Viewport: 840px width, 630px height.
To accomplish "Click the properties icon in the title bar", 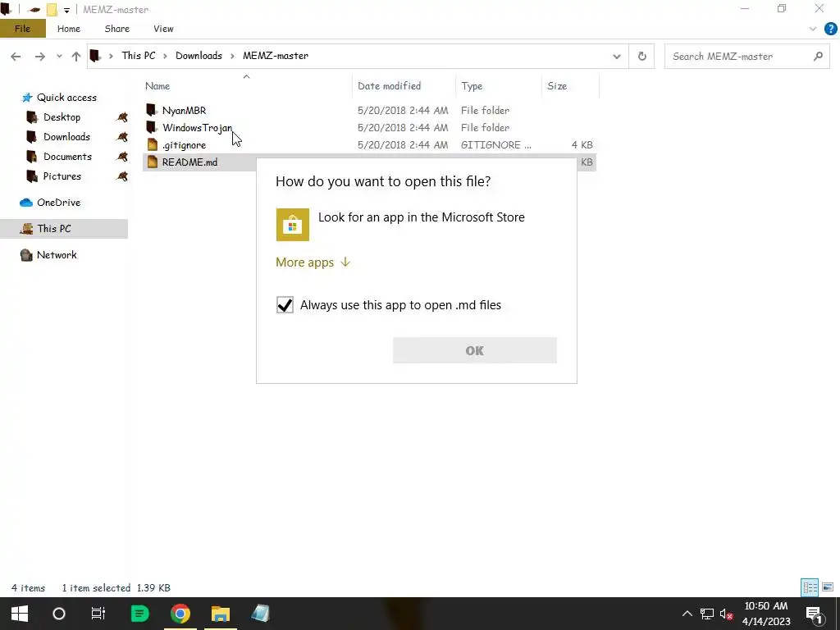I will pos(34,10).
